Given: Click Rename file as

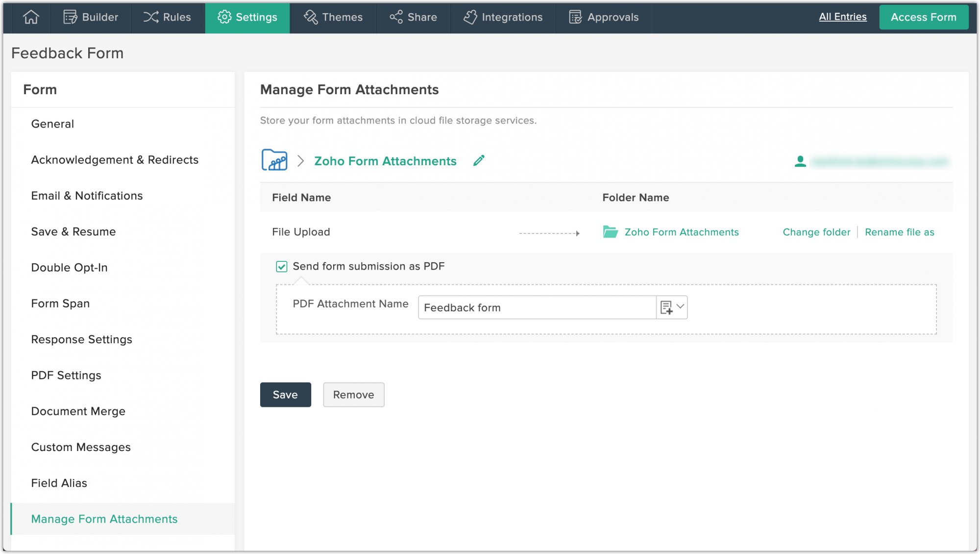Looking at the screenshot, I should tap(900, 232).
